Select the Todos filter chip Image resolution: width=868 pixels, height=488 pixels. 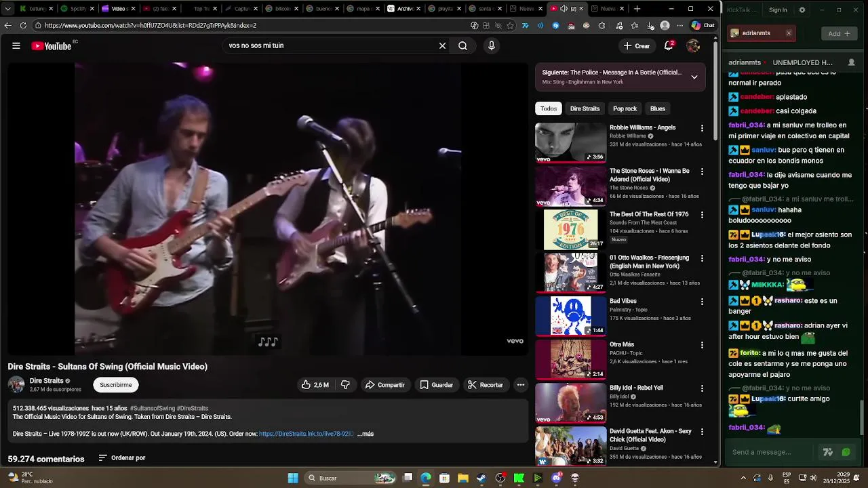[x=549, y=108]
